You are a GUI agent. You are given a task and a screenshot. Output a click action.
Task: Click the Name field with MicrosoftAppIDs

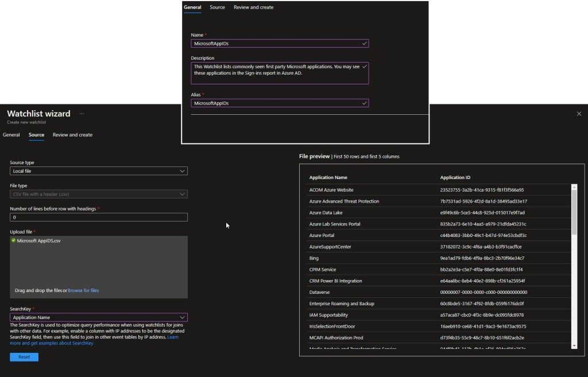click(280, 44)
